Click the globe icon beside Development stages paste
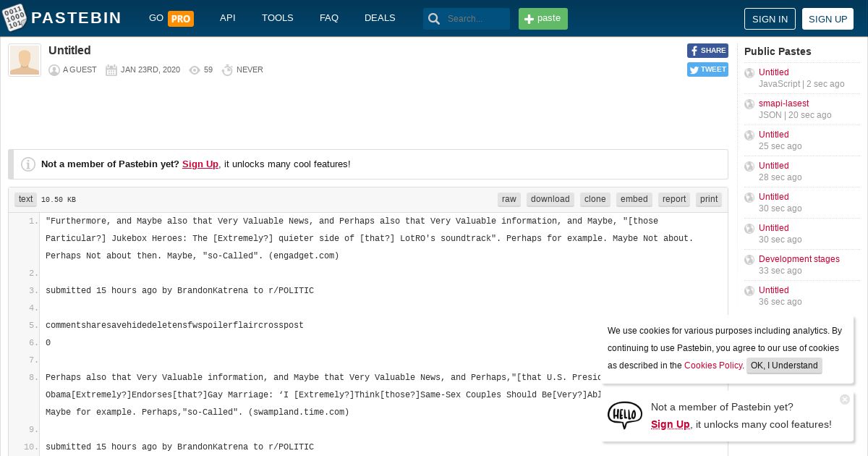Screen dimensions: 868x456 pos(749,260)
